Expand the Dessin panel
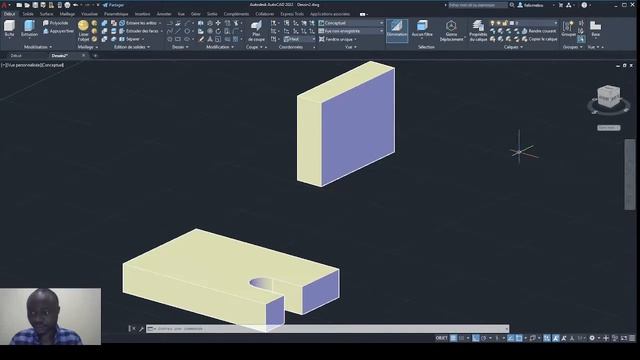Viewport: 640px width, 360px height. point(180,47)
